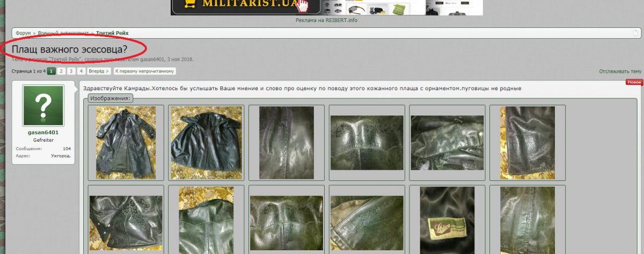The width and height of the screenshot is (644, 254).
Task: Open second thumbnail of open coat on leaves
Action: 206,142
